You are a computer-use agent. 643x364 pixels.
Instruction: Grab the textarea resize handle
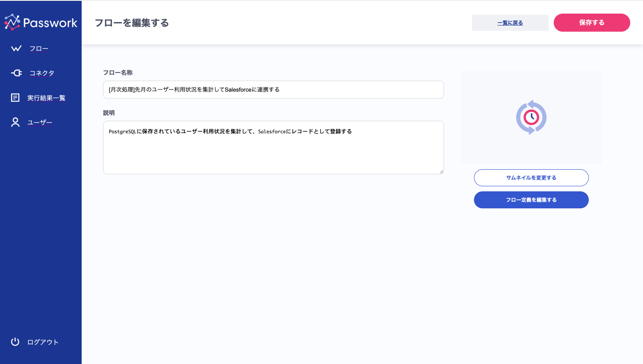(x=441, y=171)
